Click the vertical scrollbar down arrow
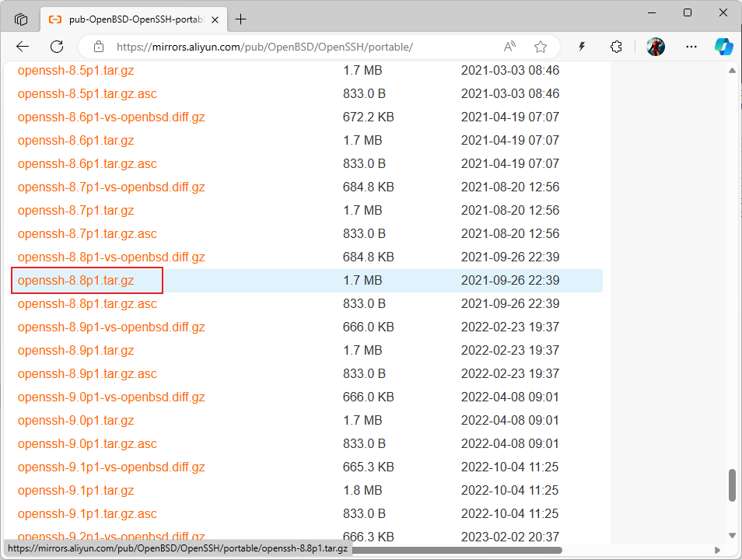Screen dimensions: 742x560 (x=732, y=534)
